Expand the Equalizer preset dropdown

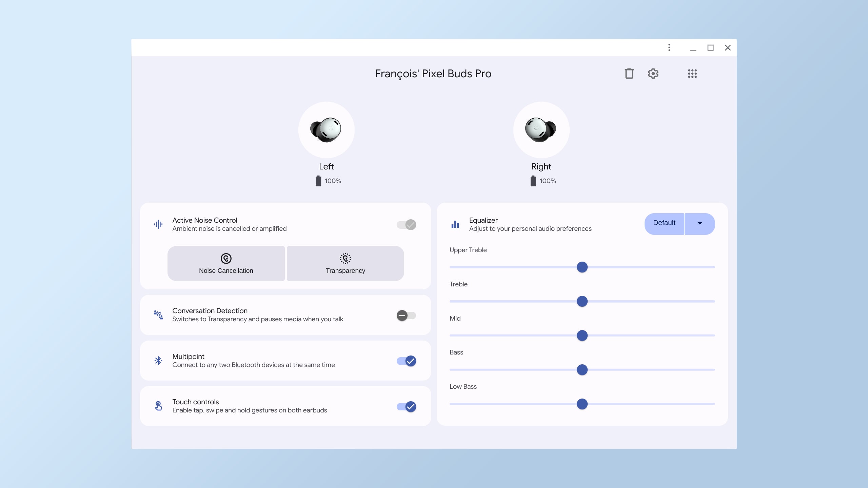[699, 223]
